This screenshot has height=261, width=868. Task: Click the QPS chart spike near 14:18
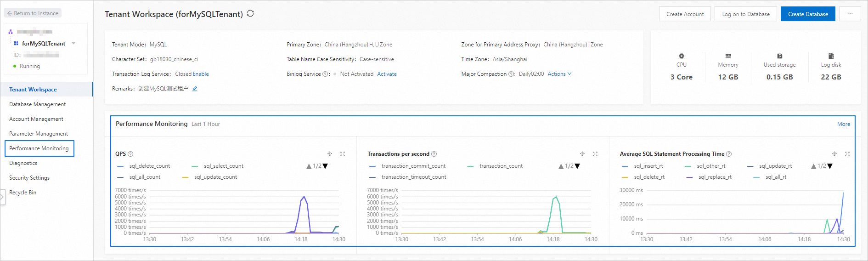pos(304,197)
